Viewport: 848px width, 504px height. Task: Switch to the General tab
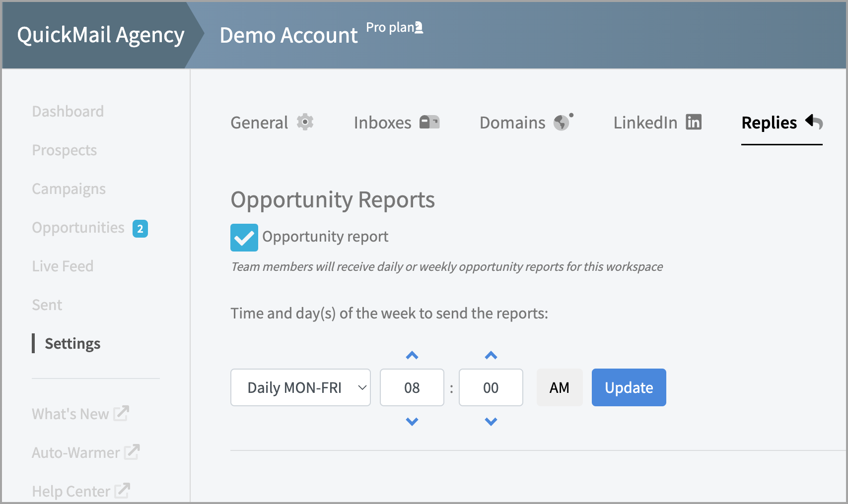[x=272, y=123]
